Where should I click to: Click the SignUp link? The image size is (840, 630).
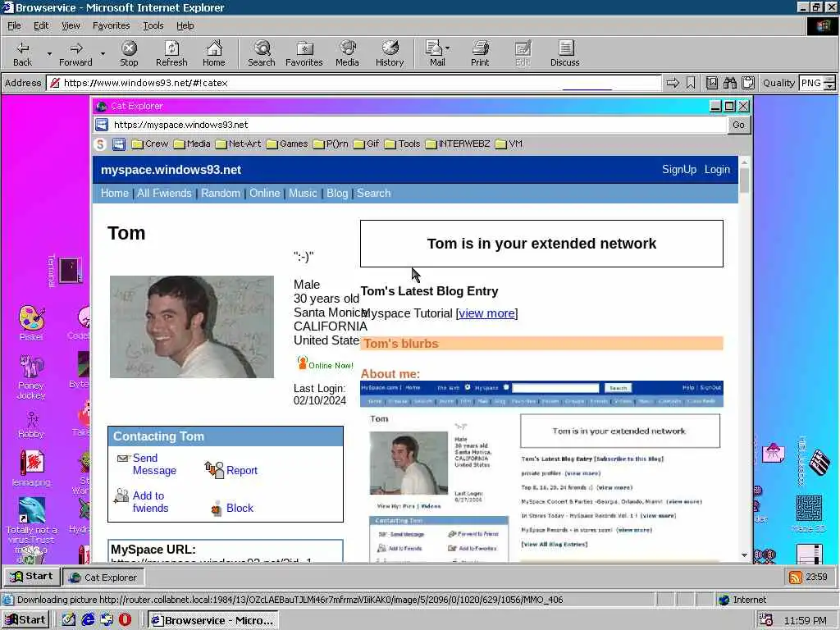click(678, 169)
